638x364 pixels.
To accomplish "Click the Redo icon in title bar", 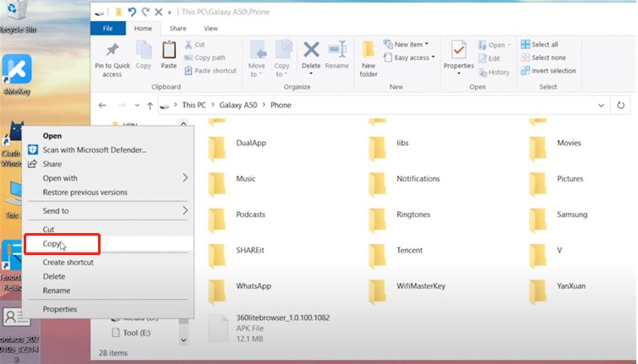I will pos(145,12).
